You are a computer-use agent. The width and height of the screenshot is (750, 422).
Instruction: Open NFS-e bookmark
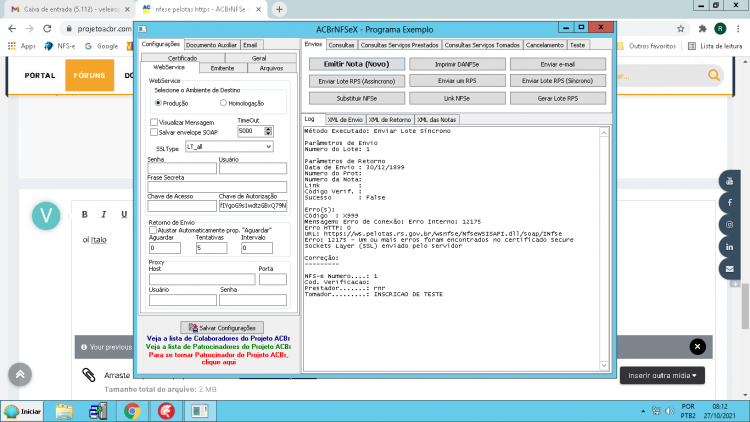coord(60,46)
